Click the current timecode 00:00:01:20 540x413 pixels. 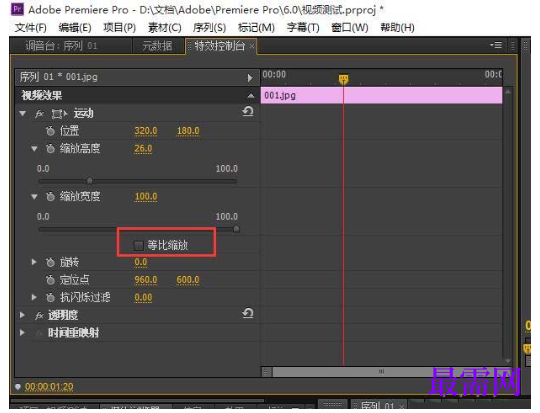[49, 387]
